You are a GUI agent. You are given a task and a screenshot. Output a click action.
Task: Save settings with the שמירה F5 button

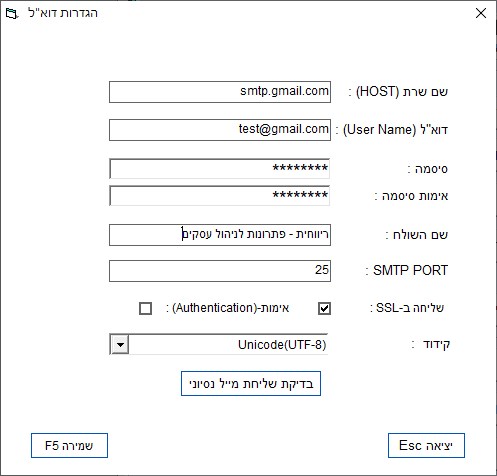(69, 445)
